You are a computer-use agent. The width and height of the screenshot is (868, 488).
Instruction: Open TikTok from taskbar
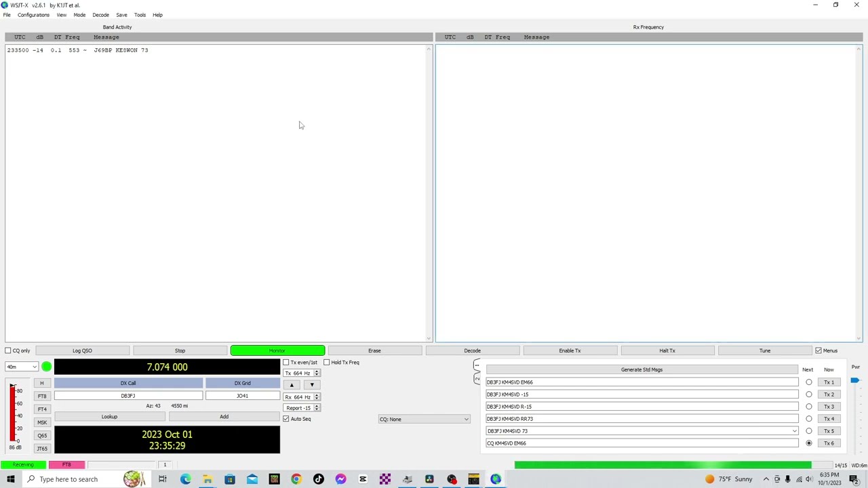click(x=319, y=479)
